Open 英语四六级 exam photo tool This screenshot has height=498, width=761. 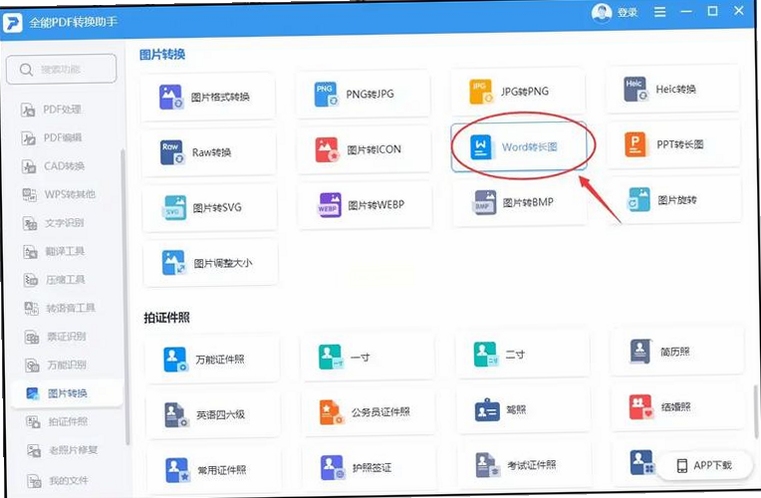(x=214, y=415)
